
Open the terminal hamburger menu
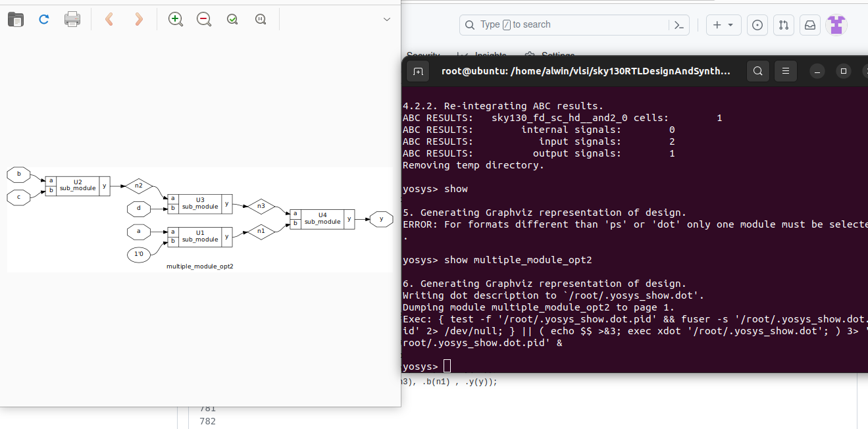[785, 70]
